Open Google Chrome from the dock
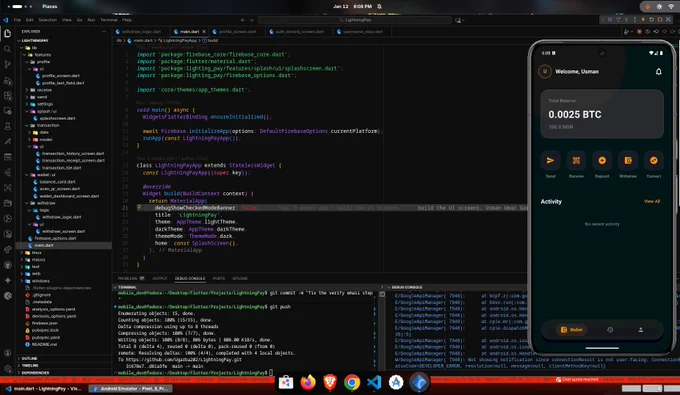This screenshot has width=680, height=395. coord(352,382)
